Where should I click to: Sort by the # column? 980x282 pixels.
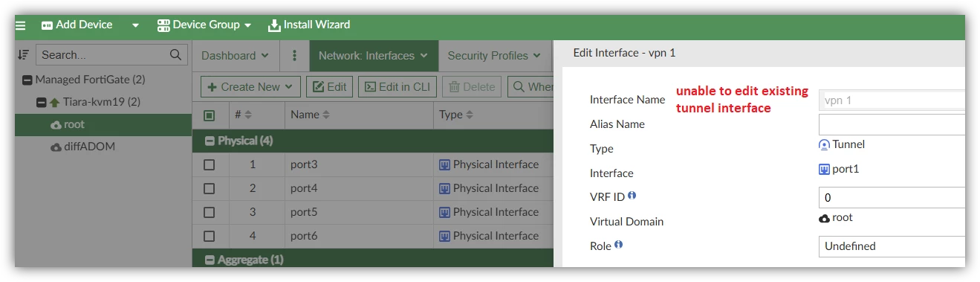click(244, 115)
